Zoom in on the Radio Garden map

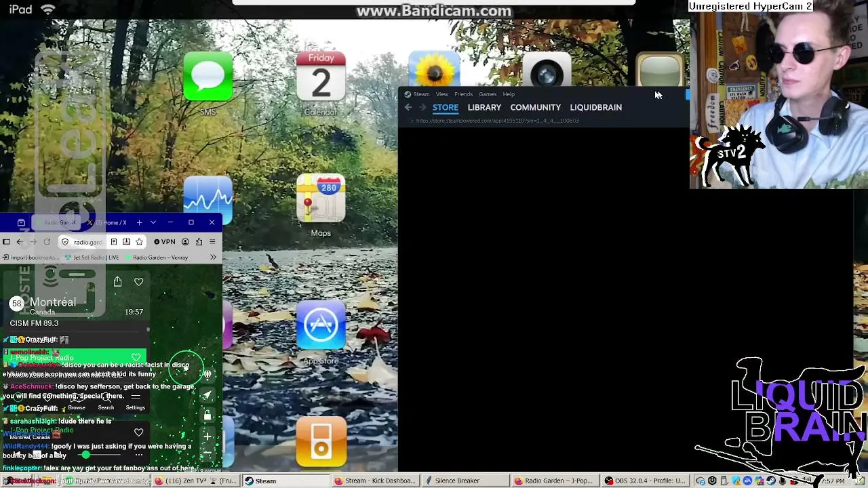point(208,437)
